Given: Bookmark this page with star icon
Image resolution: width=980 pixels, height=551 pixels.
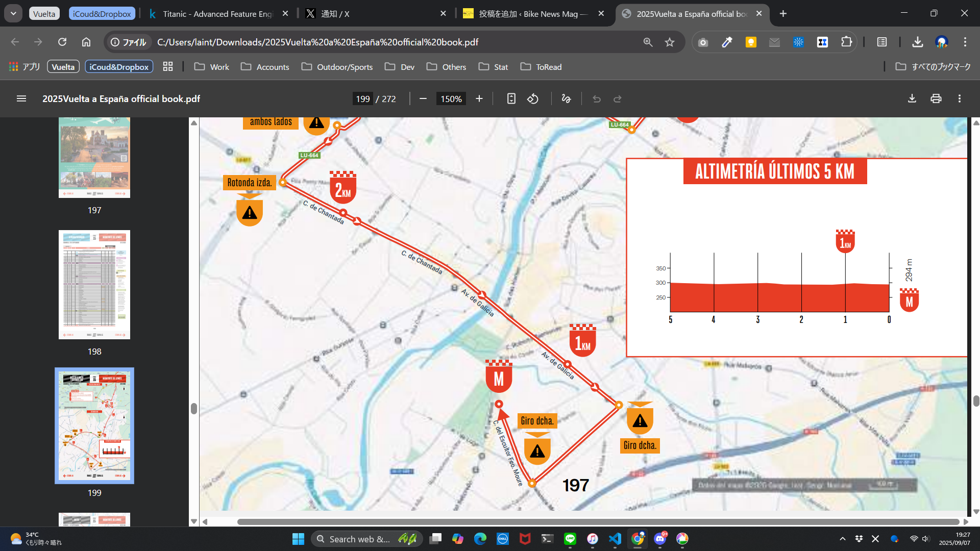Looking at the screenshot, I should pos(670,42).
